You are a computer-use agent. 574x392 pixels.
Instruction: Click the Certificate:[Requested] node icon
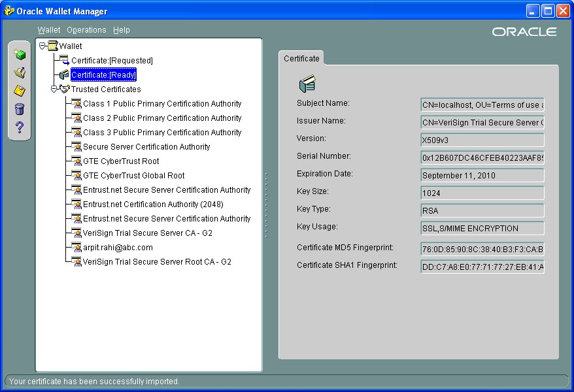65,60
